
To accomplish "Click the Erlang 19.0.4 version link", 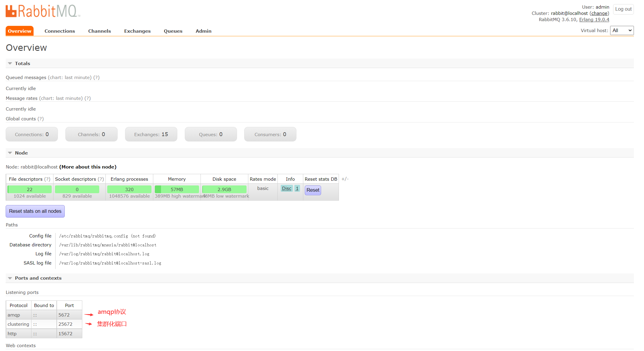I will click(594, 20).
